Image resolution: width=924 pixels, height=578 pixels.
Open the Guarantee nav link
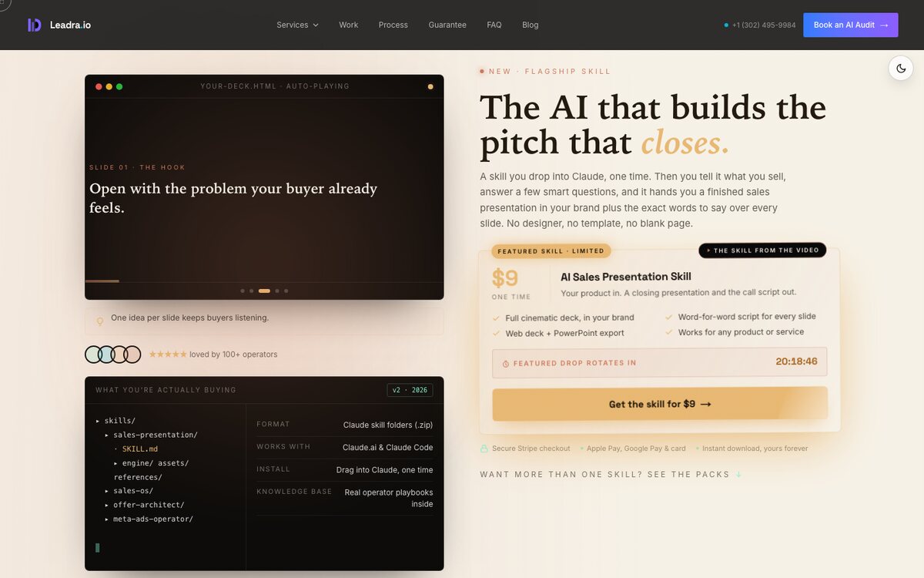click(447, 25)
